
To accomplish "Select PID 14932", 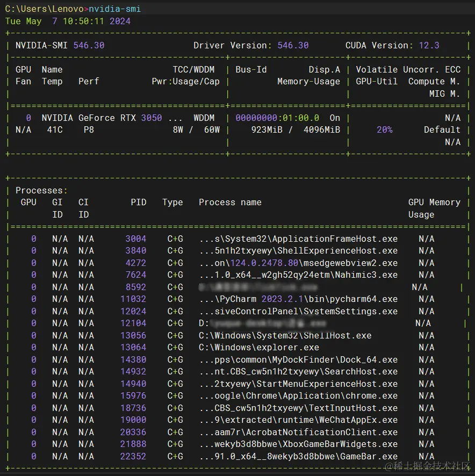I will (x=133, y=372).
